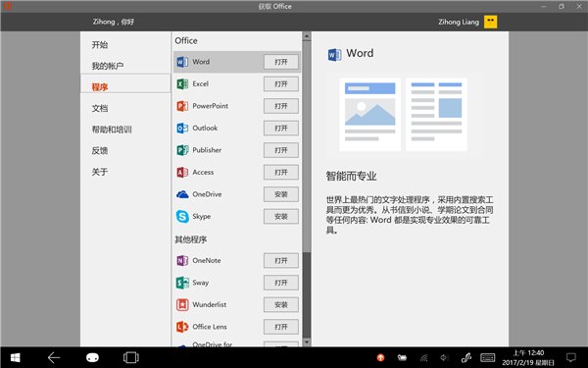588x368 pixels.
Task: Click the 打开 button for Word
Action: click(x=281, y=62)
